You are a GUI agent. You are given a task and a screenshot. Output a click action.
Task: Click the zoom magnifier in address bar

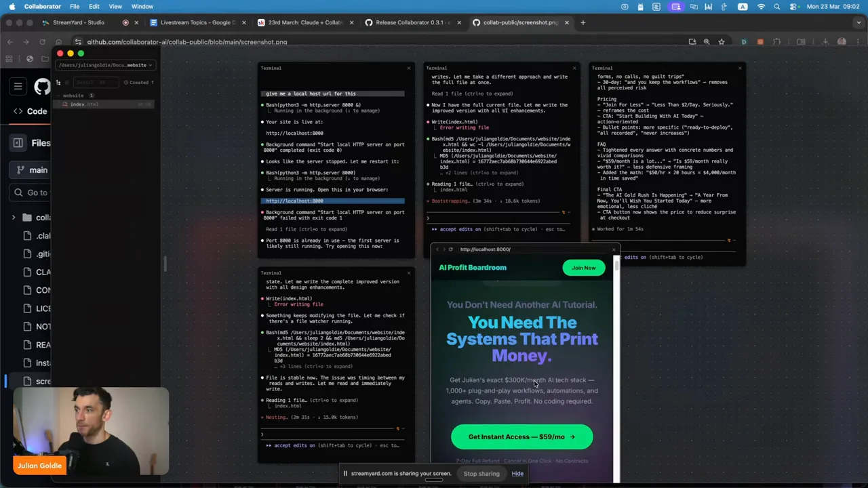point(707,42)
